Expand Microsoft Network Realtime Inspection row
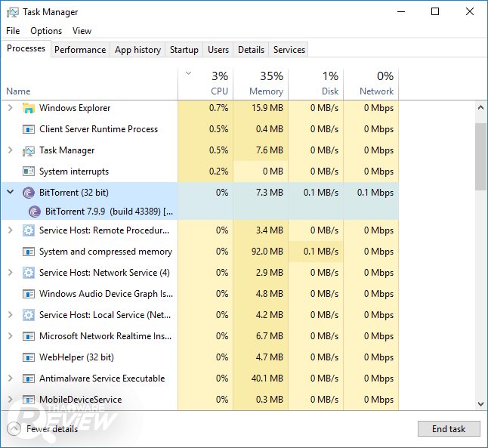This screenshot has width=488, height=448. point(11,336)
